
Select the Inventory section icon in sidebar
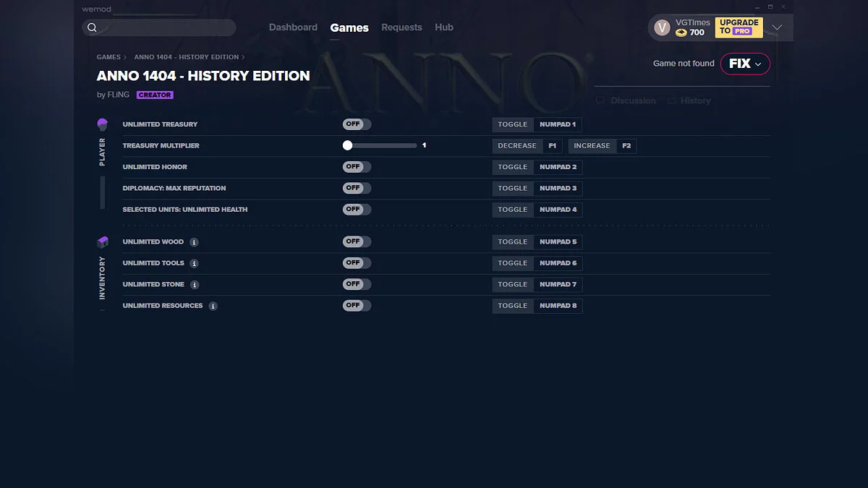(x=102, y=241)
